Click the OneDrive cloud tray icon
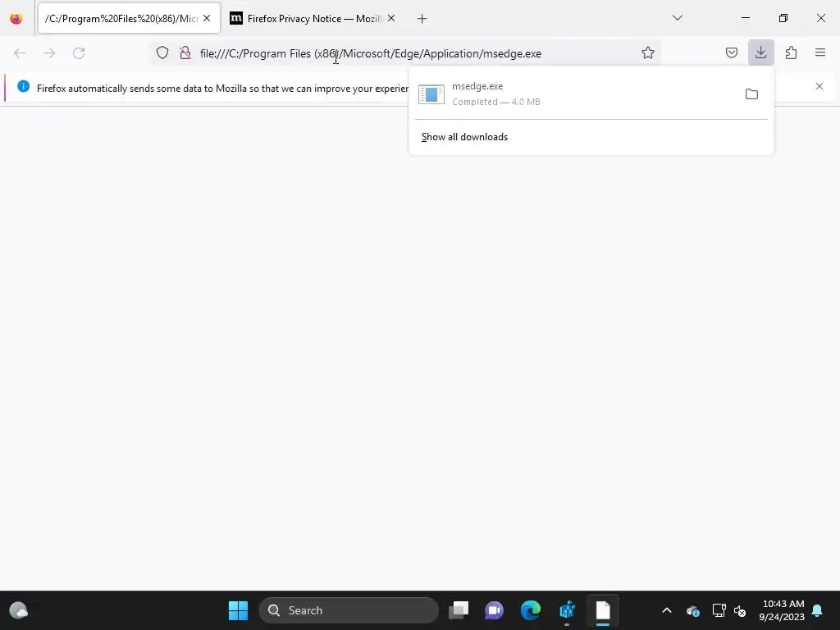Image resolution: width=840 pixels, height=630 pixels. pos(692,610)
